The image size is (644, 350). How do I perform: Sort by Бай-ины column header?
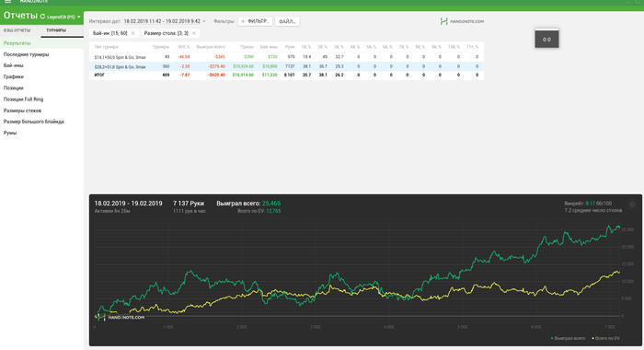click(x=269, y=47)
